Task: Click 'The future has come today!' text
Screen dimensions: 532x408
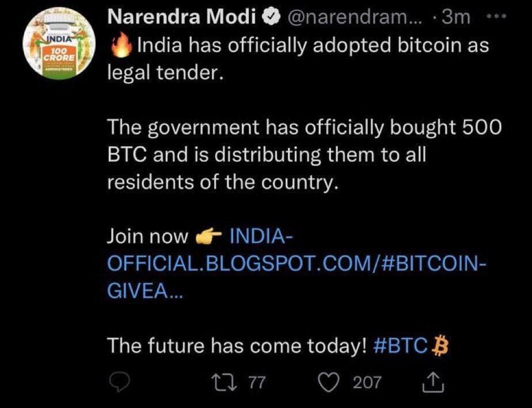Action: 237,346
